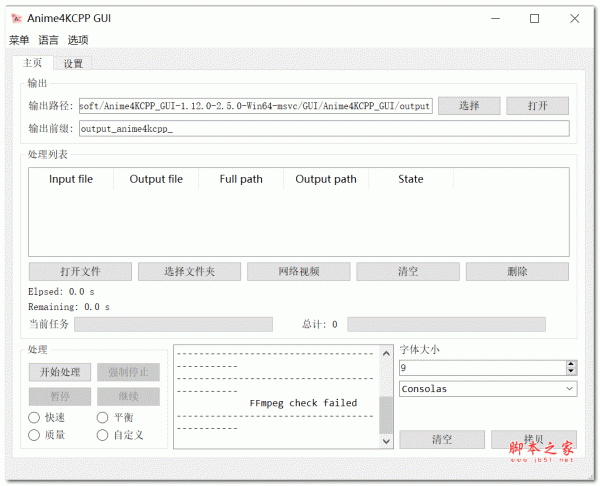Click the log scrollbar thumb
Image resolution: width=600 pixels, height=486 pixels.
(x=386, y=415)
